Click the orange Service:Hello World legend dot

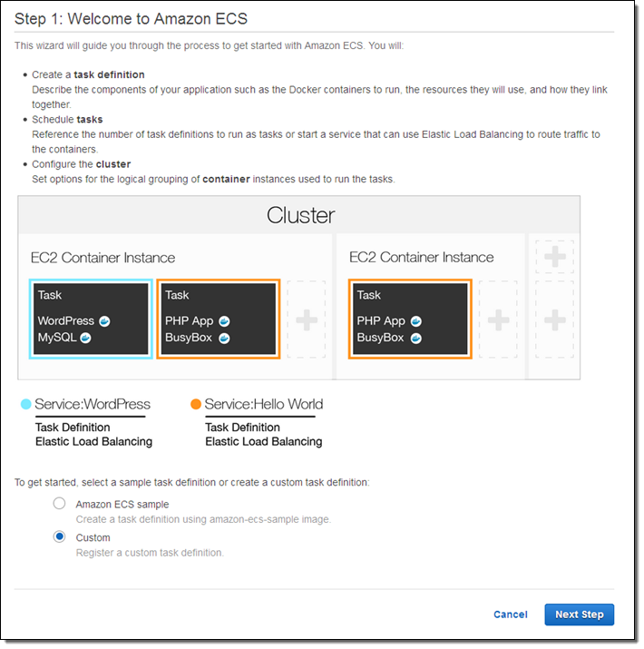coord(196,405)
